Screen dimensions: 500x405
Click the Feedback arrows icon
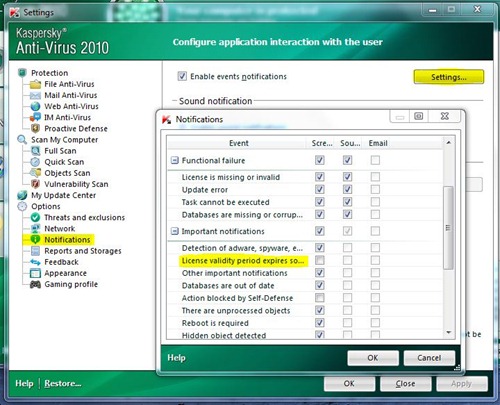coord(35,262)
